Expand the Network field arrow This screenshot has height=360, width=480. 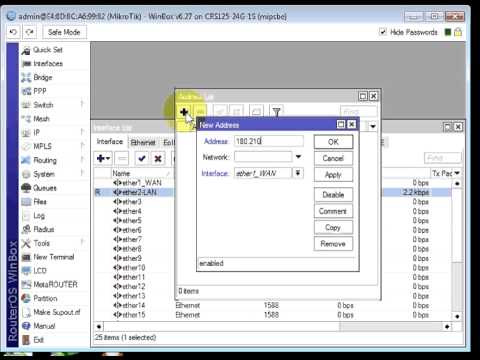(298, 157)
